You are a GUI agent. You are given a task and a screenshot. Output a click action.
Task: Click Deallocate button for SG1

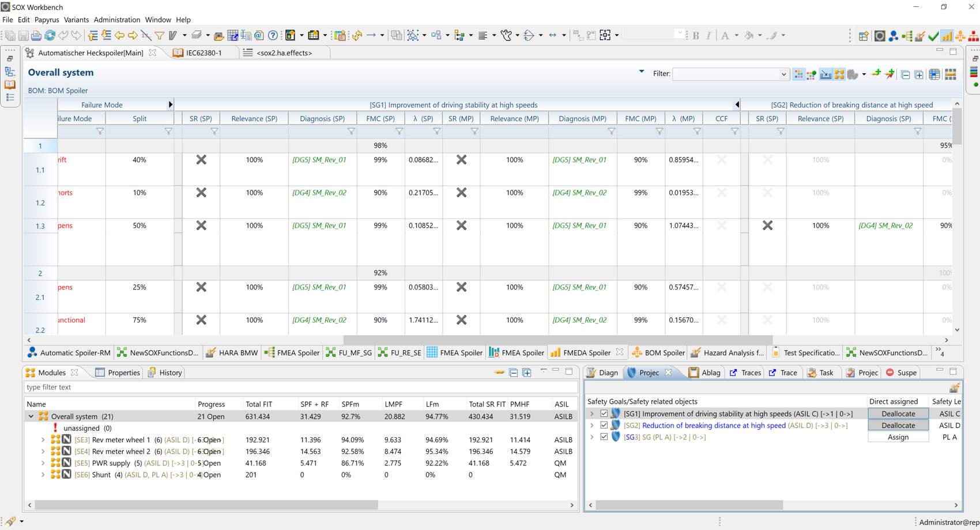[898, 414]
